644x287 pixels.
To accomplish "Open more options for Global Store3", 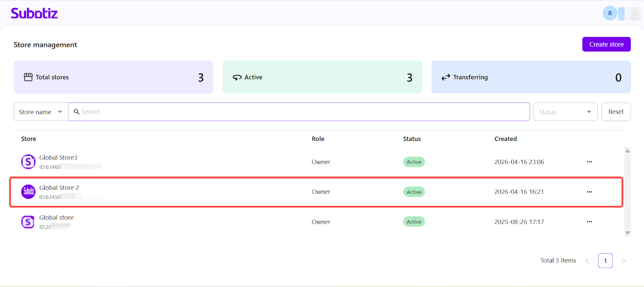I will [589, 162].
